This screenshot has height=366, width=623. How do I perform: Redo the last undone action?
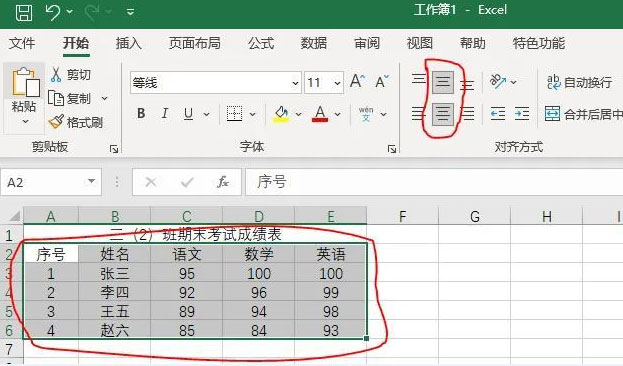(92, 12)
